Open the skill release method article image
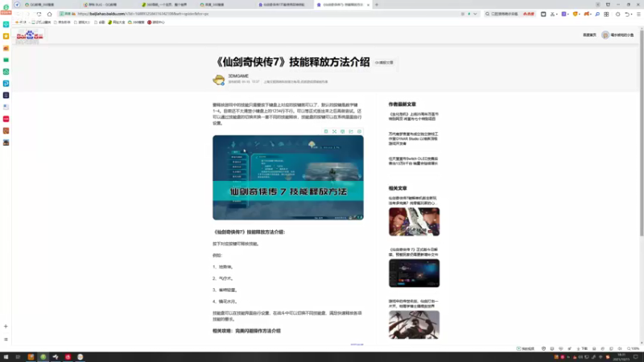 point(288,177)
